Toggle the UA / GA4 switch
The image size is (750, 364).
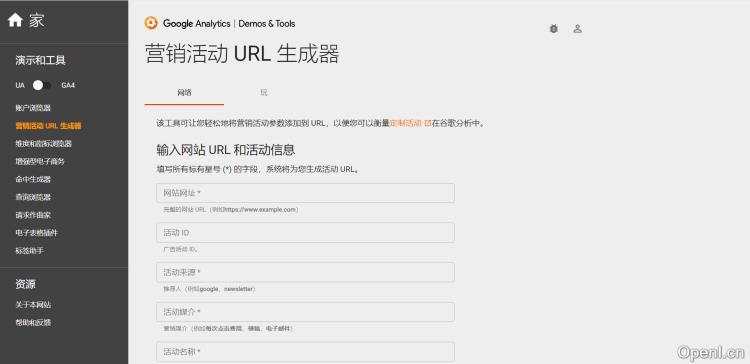(x=42, y=85)
